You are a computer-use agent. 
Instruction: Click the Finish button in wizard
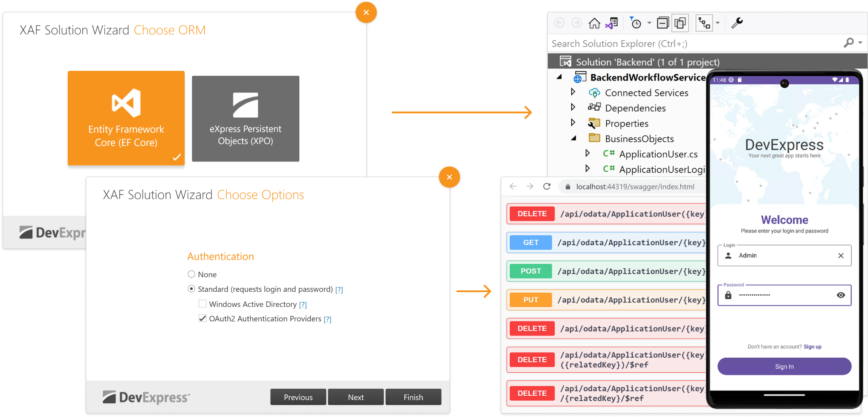tap(413, 397)
